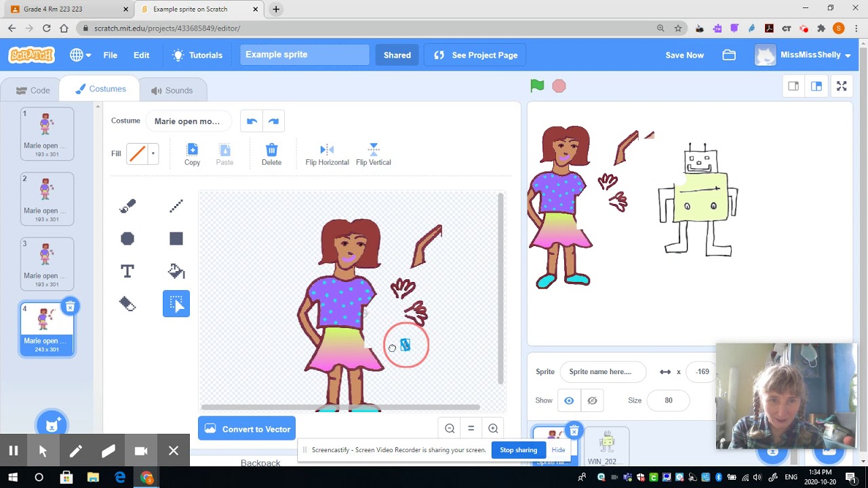This screenshot has width=868, height=488.
Task: Open the File menu
Action: pos(110,55)
